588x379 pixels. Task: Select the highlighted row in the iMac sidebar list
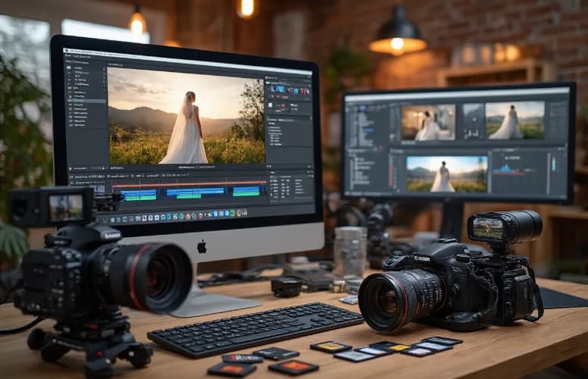point(86,101)
